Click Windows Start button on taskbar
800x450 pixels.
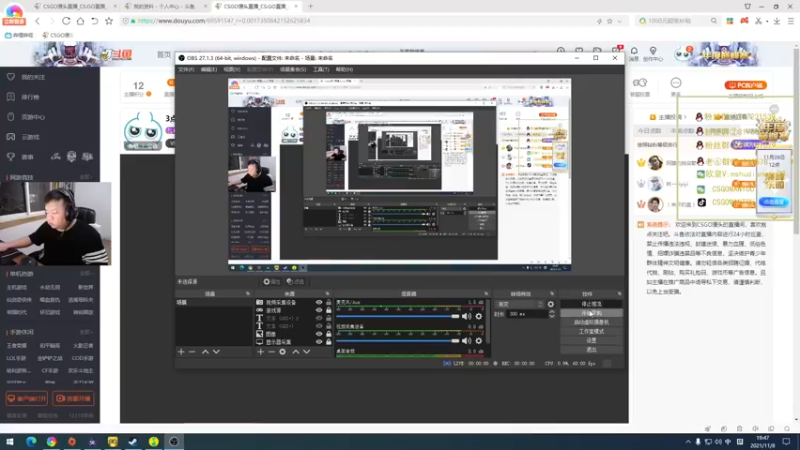coord(10,442)
